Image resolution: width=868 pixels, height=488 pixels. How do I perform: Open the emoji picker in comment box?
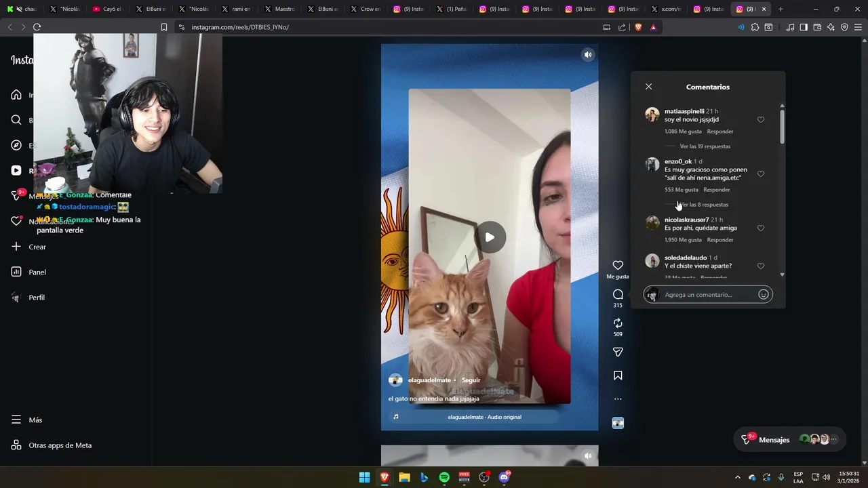(x=764, y=295)
